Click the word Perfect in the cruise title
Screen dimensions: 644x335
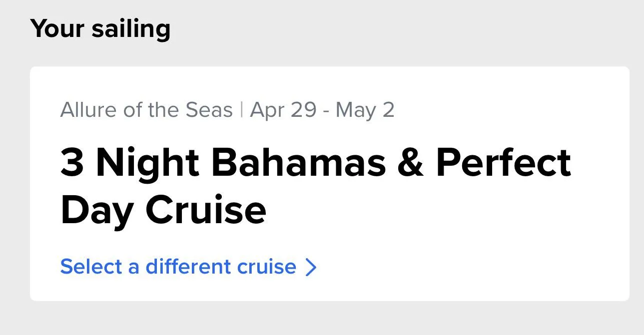(503, 163)
